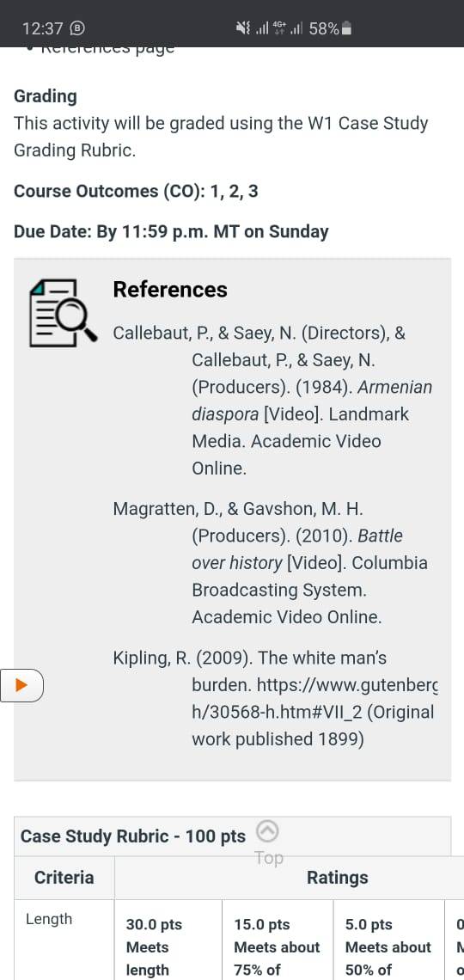Screen dimensions: 464x980
Task: Tap the Criteria column header
Action: tap(64, 878)
